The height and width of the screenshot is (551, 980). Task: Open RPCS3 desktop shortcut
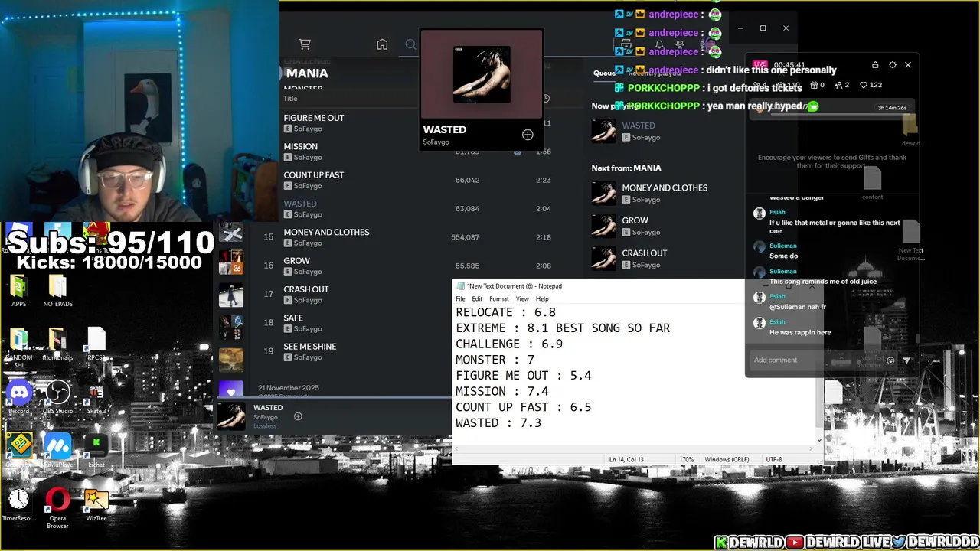[96, 344]
